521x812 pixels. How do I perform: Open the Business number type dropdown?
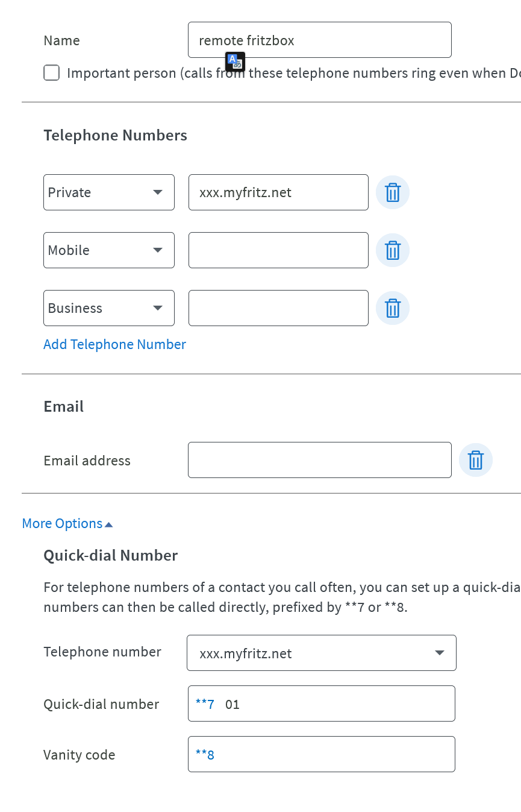(109, 308)
